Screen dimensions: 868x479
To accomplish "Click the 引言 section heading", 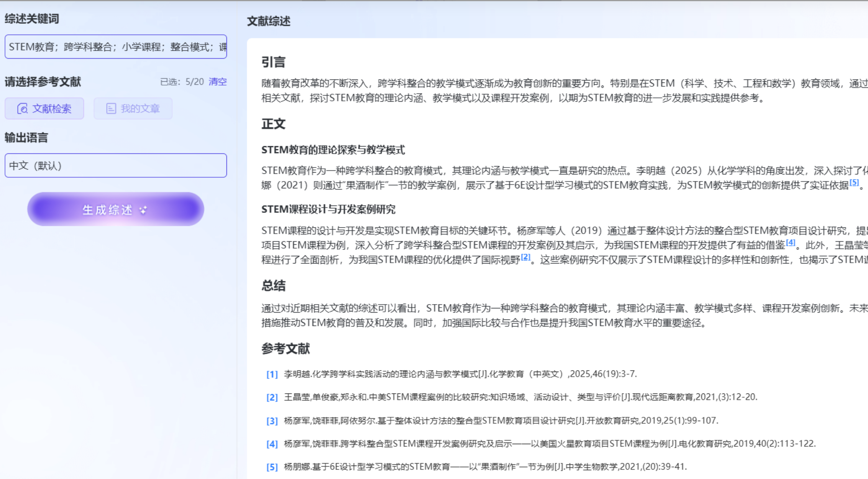I will [x=273, y=62].
